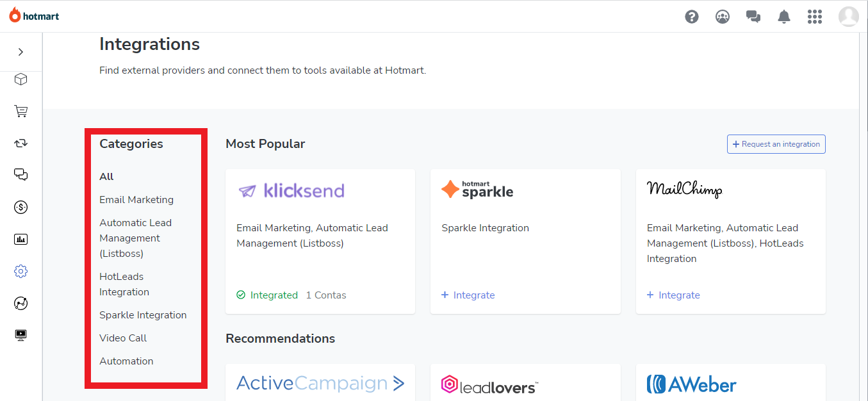The height and width of the screenshot is (401, 868).
Task: Open the notifications bell
Action: coord(784,17)
